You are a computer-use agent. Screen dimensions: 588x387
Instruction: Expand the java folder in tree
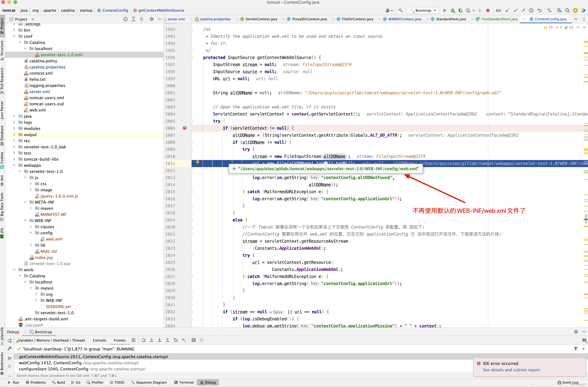tap(14, 116)
